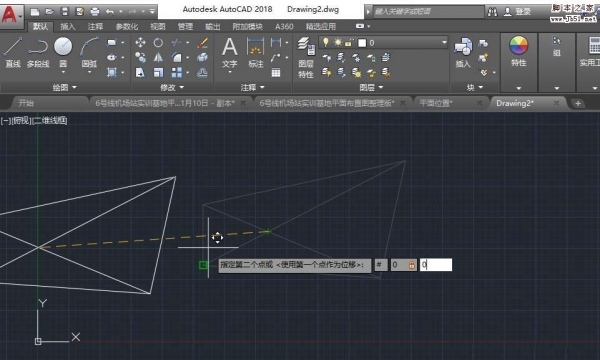Toggle the layer on/off lightbulb
This screenshot has width=600, height=360.
click(x=326, y=42)
